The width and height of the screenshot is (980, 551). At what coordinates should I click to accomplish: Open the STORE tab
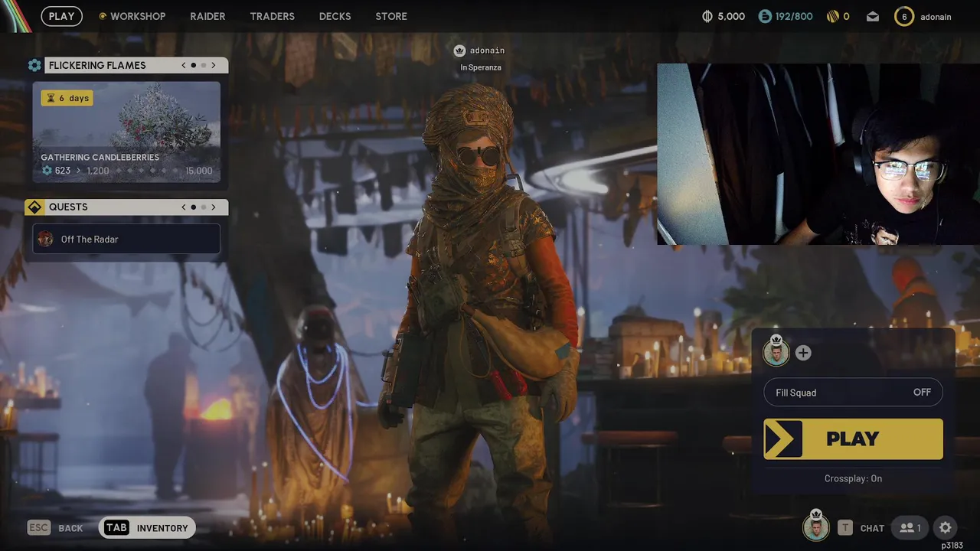coord(391,16)
